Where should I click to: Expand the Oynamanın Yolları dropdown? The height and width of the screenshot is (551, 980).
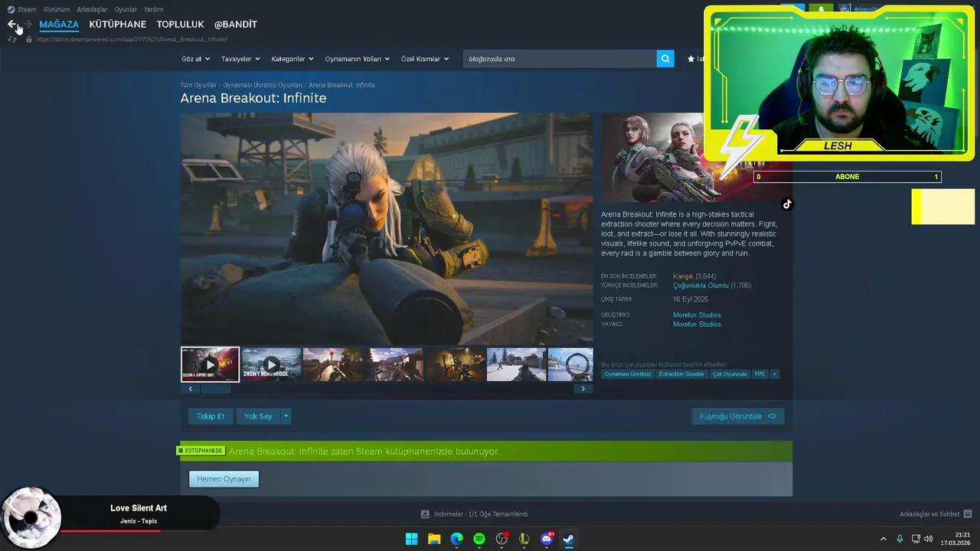[x=358, y=59]
